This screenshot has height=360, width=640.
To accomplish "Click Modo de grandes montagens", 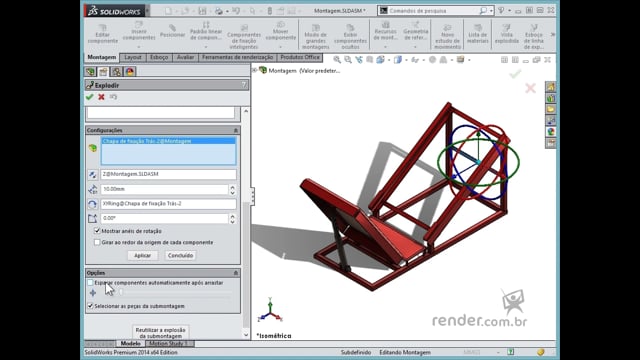I will tap(316, 36).
